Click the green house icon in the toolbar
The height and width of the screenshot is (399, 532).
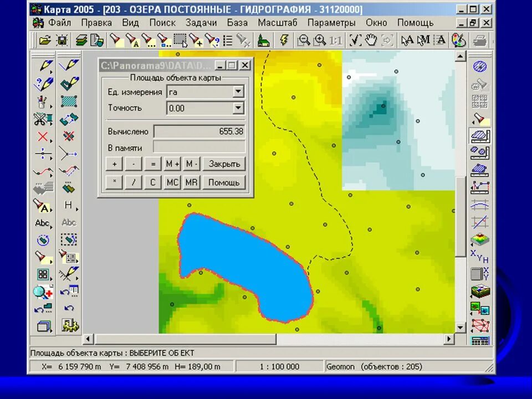point(263,40)
